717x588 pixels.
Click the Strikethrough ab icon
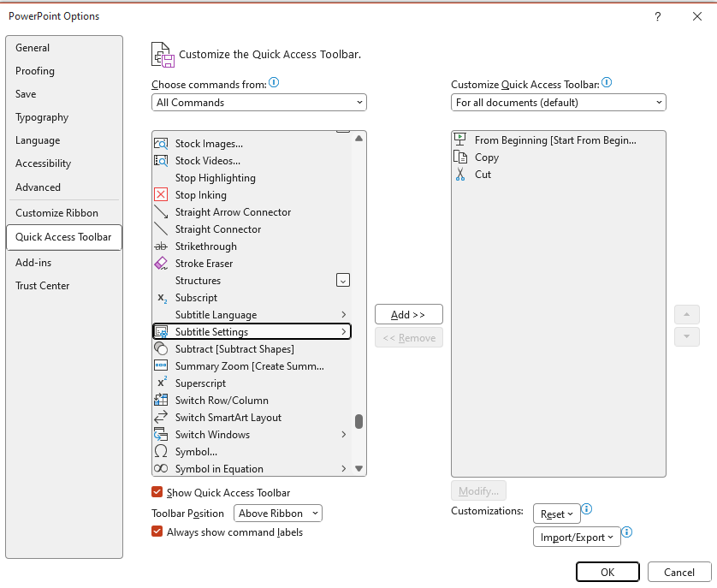[x=161, y=246]
